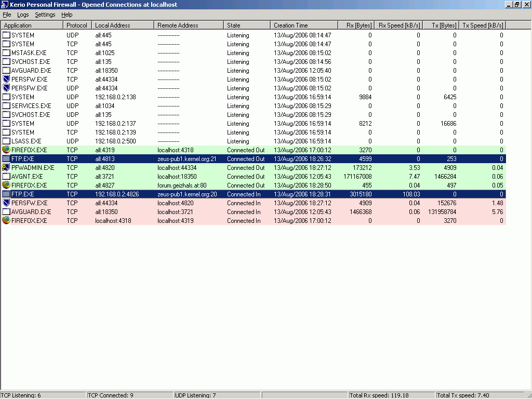Click the TCP Connected: 9 status bar entry
Image resolution: width=532 pixels, height=399 pixels.
130,395
